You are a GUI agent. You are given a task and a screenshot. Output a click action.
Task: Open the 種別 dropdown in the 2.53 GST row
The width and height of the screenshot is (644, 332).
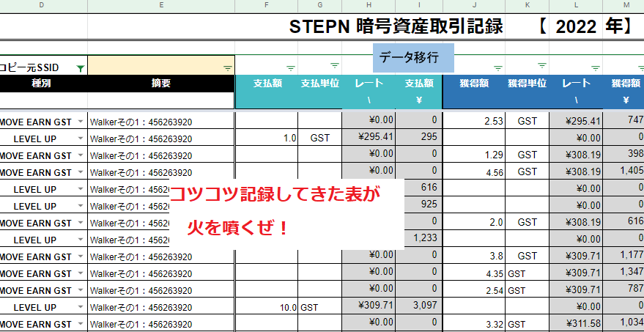point(81,122)
